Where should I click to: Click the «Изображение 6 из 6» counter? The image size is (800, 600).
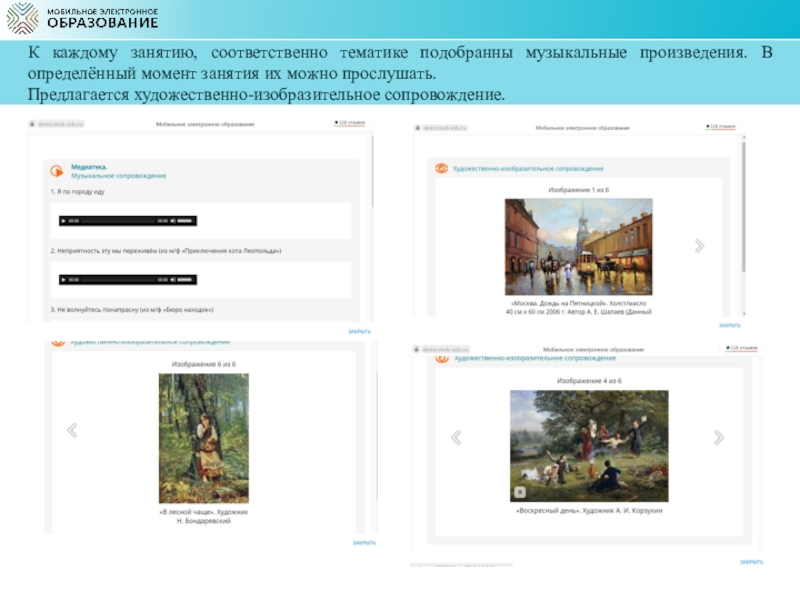(x=204, y=364)
